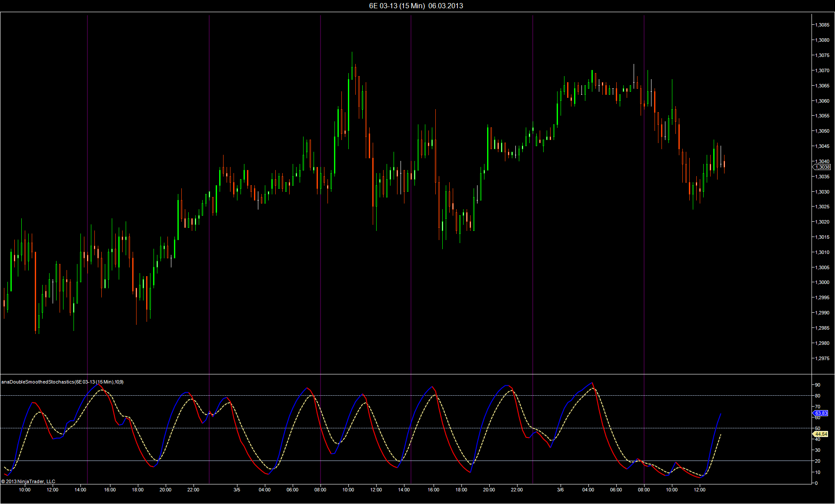Select the 1,3045 price axis label
Screen dimensions: 835x504
point(822,146)
